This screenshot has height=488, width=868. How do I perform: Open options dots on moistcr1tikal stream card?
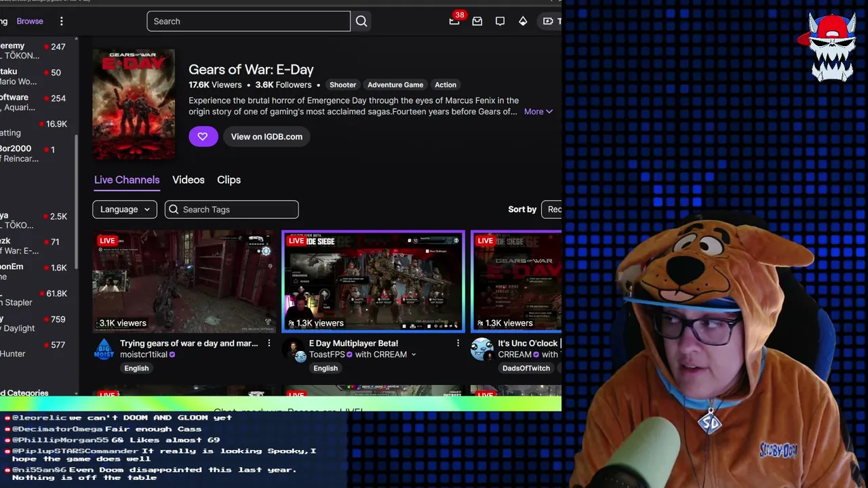pos(269,344)
